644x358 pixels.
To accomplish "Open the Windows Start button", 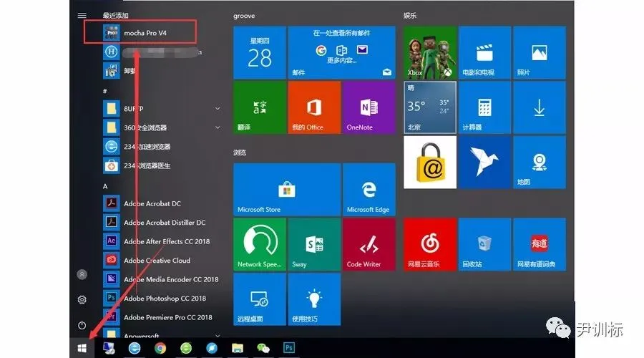I will [82, 348].
